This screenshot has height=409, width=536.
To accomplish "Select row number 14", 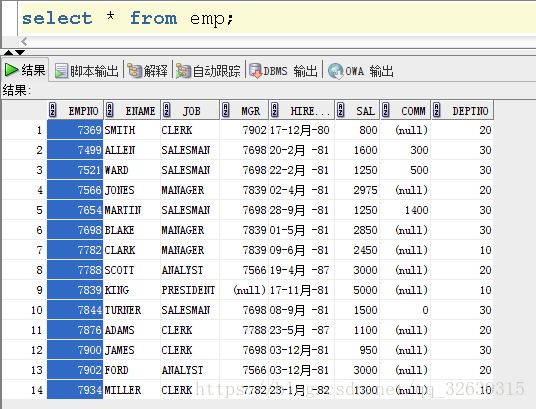I will click(25, 390).
